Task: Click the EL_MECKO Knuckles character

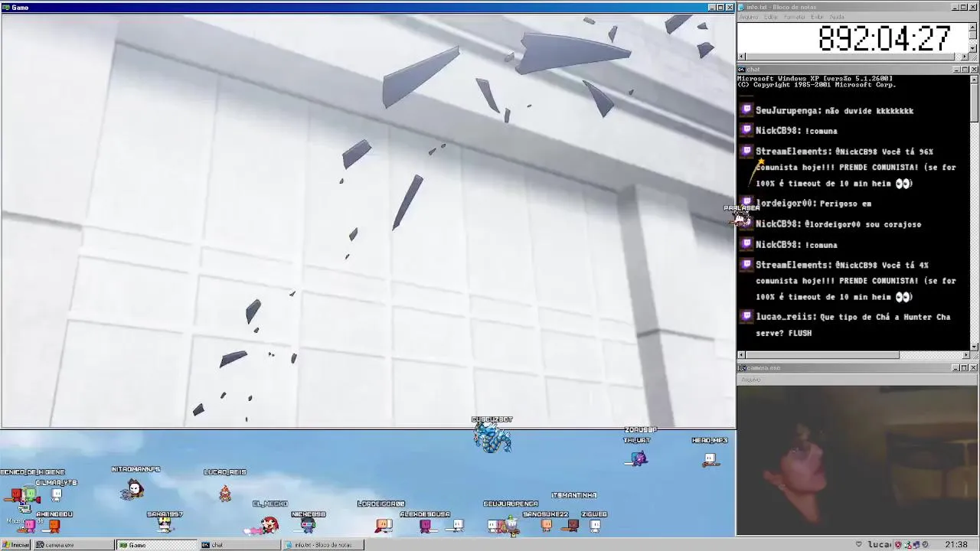Action: (x=268, y=525)
